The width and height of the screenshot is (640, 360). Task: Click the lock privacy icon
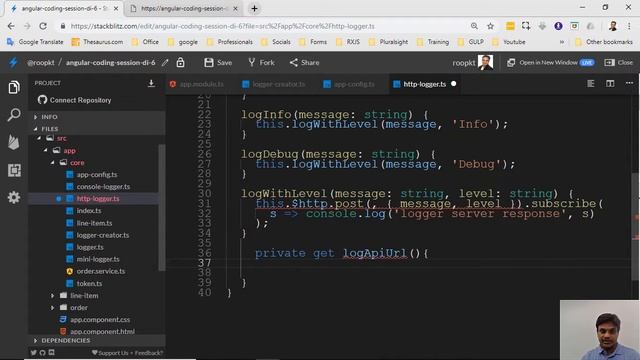pyautogui.click(x=180, y=62)
